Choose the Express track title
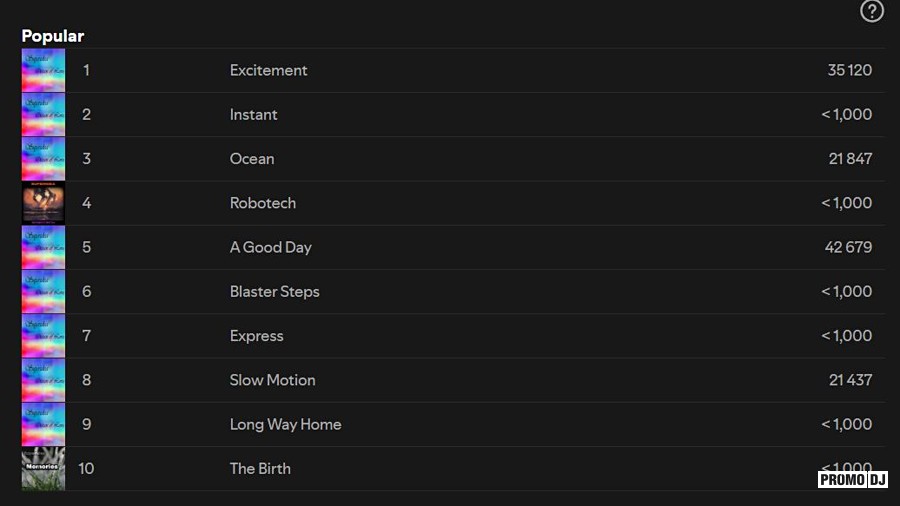The height and width of the screenshot is (506, 900). [x=256, y=336]
